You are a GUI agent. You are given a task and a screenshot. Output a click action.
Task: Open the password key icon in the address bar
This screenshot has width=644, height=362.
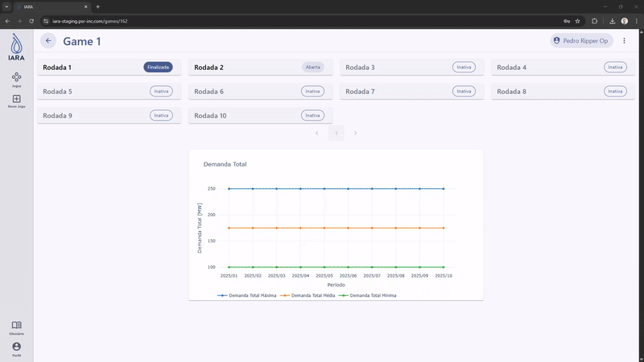[x=567, y=21]
